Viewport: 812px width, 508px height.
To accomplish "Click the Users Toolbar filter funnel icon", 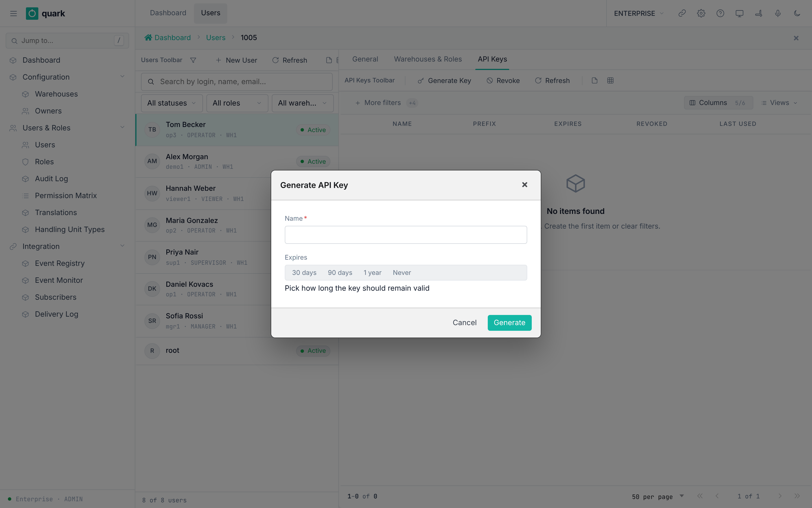I will click(193, 60).
